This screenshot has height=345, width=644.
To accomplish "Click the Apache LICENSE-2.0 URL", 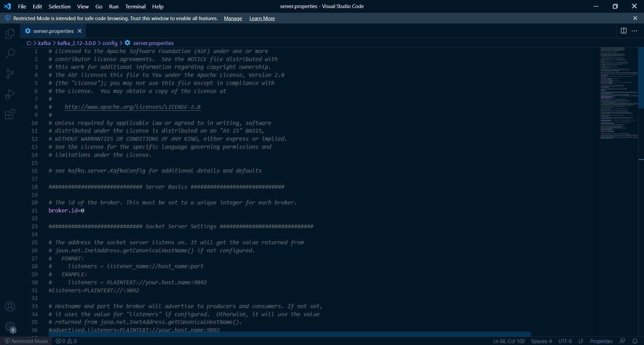I will (x=132, y=107).
